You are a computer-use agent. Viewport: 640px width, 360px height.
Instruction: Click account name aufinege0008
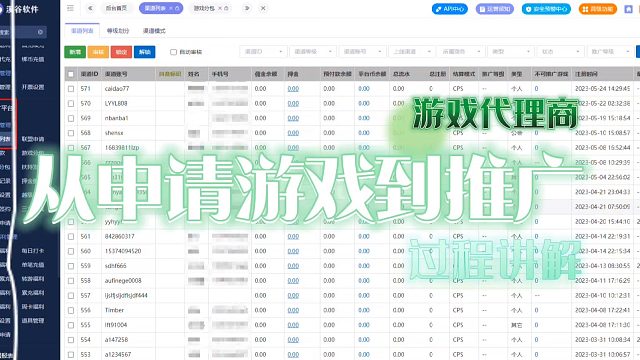pos(123,281)
